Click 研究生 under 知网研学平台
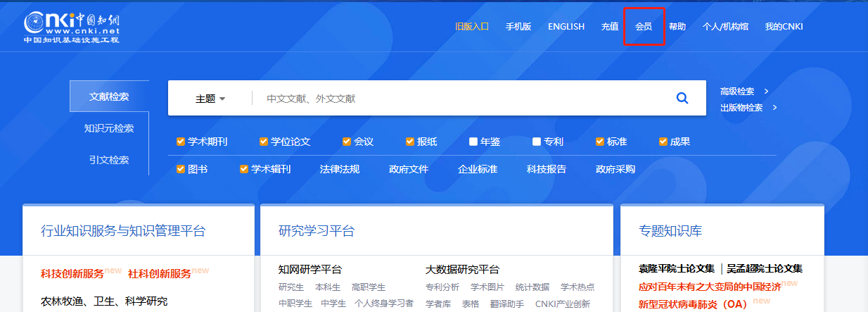The image size is (868, 312). point(291,287)
